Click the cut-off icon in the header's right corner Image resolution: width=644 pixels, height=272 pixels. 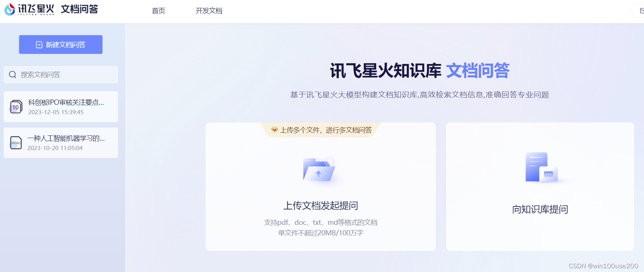(x=641, y=10)
